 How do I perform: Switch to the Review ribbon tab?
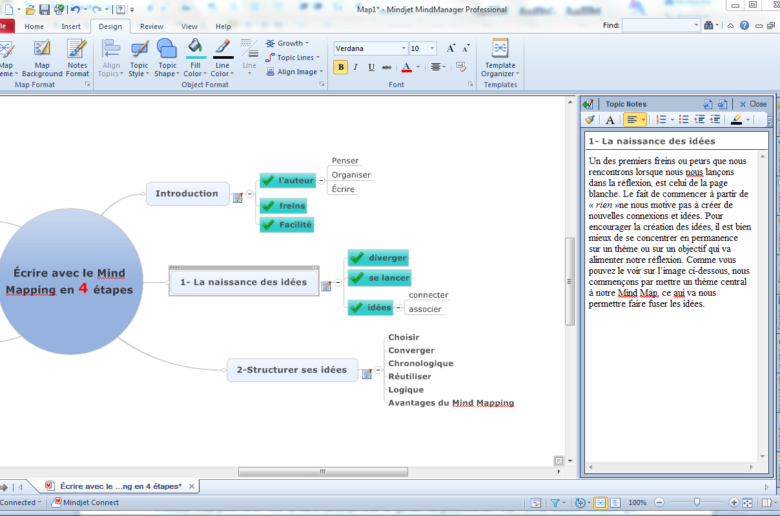point(151,27)
